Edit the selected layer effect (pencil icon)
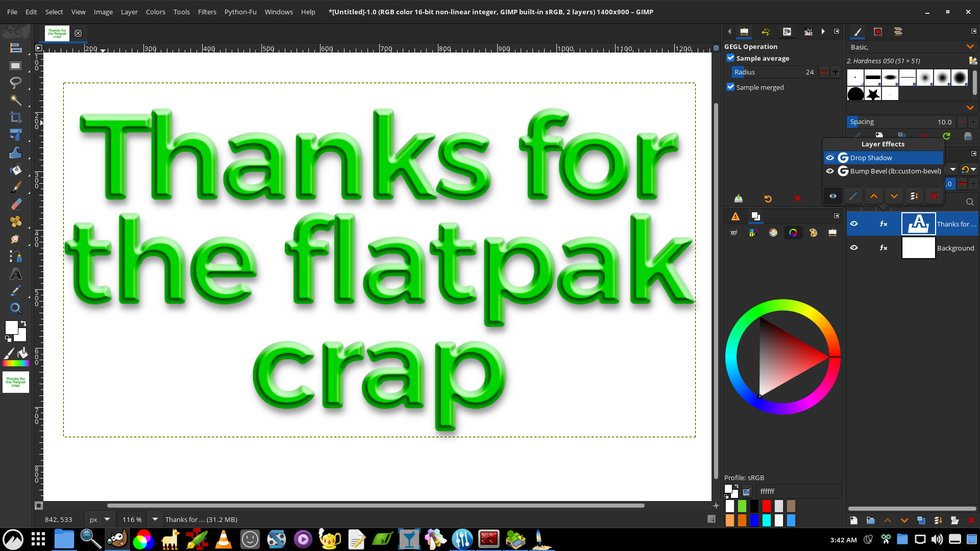Viewport: 980px width, 551px height. point(853,196)
